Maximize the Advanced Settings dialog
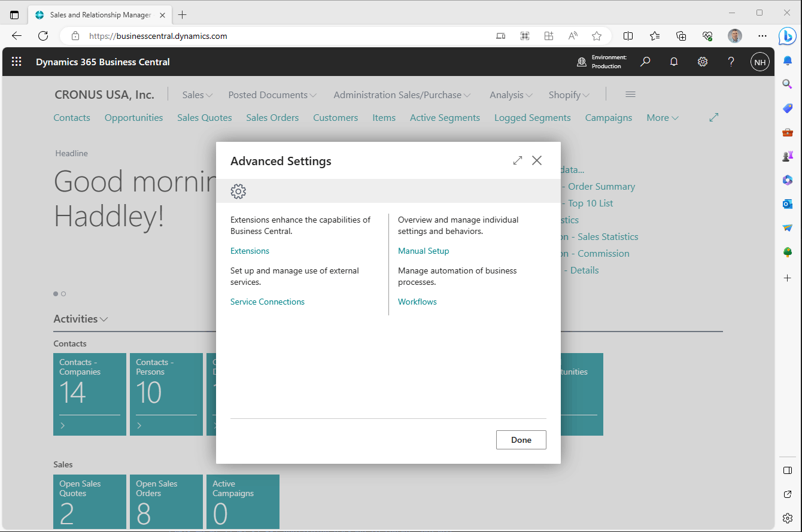Viewport: 802px width, 532px height. [518, 160]
